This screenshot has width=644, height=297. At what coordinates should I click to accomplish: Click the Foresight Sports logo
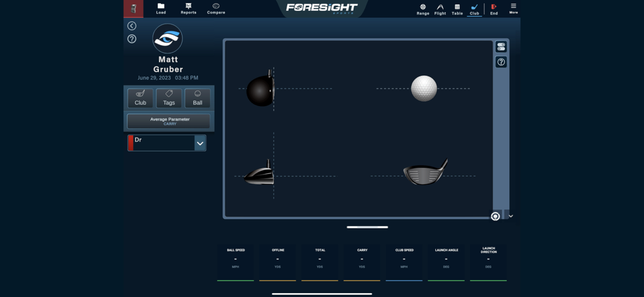tap(321, 8)
